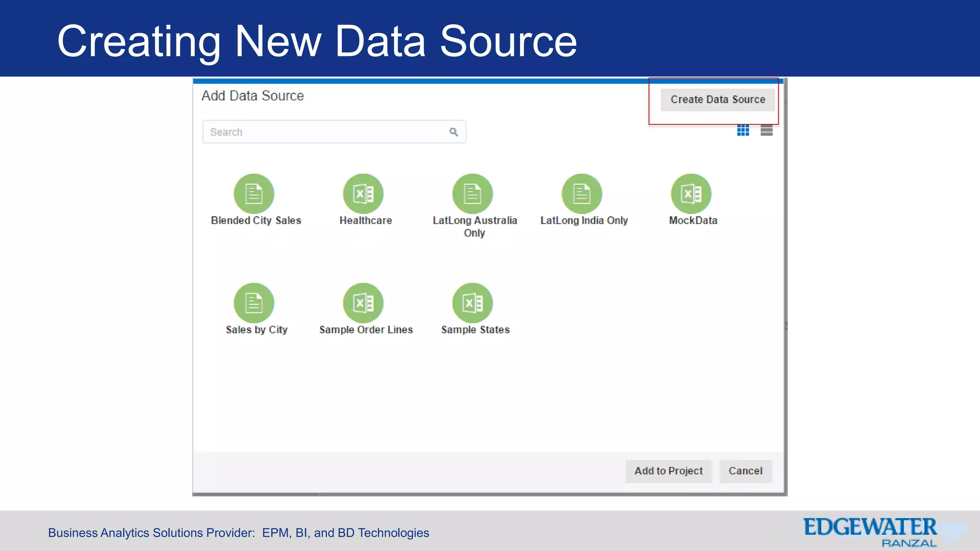Focus the Search input field
980x551 pixels.
(x=334, y=132)
